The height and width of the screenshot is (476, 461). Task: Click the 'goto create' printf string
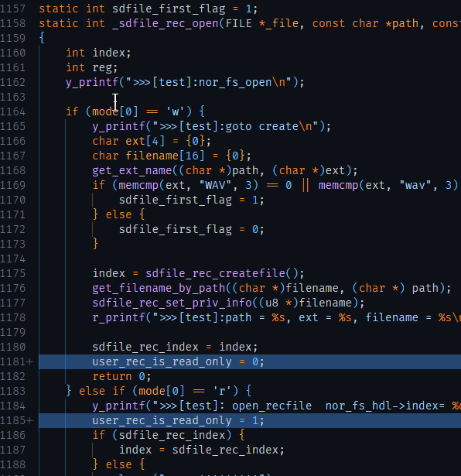click(235, 127)
